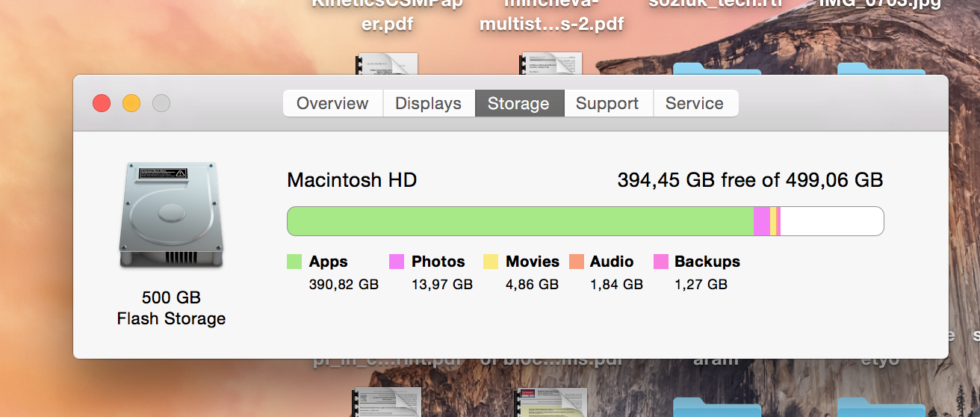The height and width of the screenshot is (417, 980).
Task: Open the Service tab
Action: click(x=695, y=103)
